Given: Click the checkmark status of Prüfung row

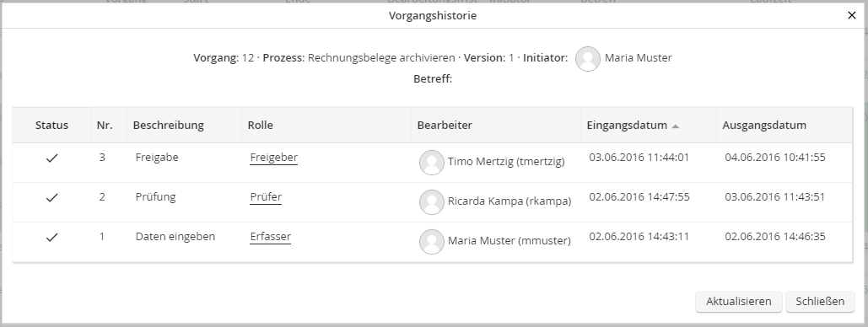Looking at the screenshot, I should (x=52, y=197).
